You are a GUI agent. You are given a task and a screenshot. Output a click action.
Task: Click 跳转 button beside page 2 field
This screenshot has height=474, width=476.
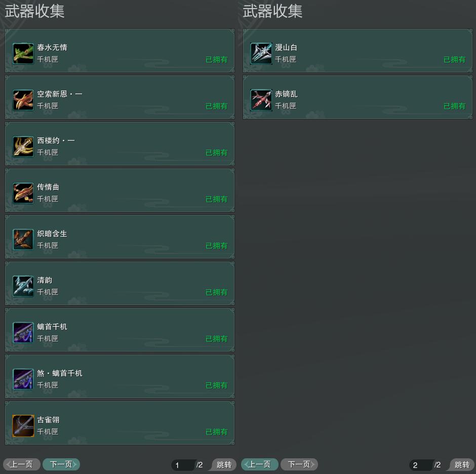462,464
